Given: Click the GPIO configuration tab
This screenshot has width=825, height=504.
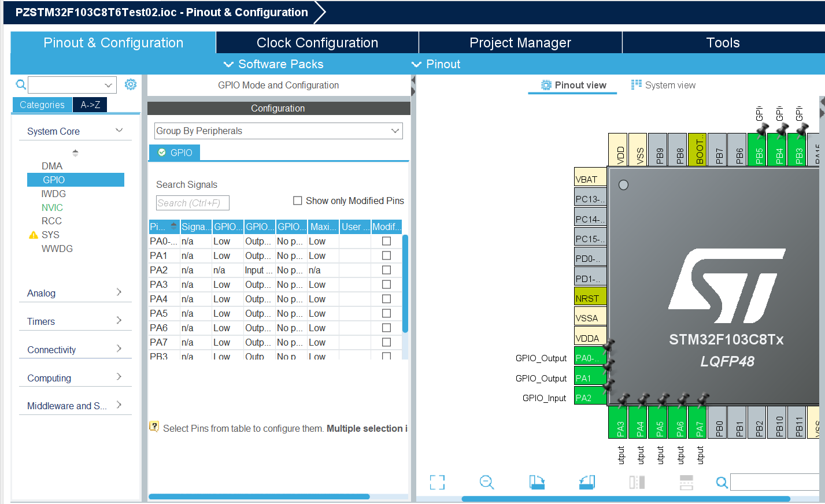Looking at the screenshot, I should (175, 153).
